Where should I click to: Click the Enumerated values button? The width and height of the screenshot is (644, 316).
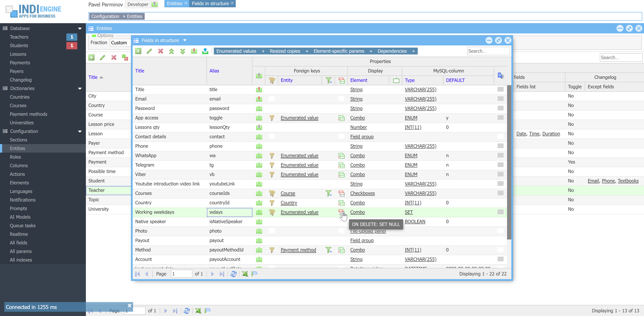click(x=236, y=51)
